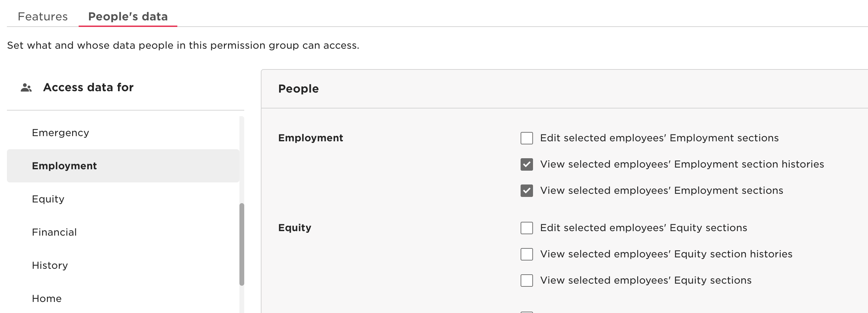This screenshot has height=313, width=868.
Task: Switch to the Features tab
Action: 43,17
